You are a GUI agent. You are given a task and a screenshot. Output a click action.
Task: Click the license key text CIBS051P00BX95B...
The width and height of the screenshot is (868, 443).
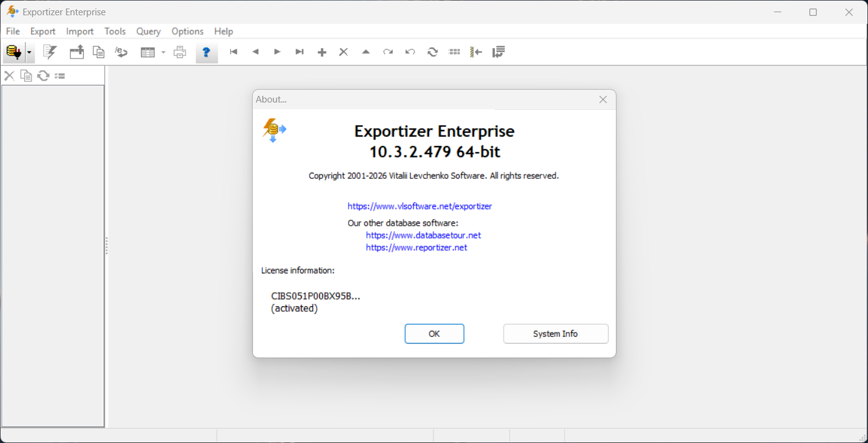pyautogui.click(x=316, y=296)
